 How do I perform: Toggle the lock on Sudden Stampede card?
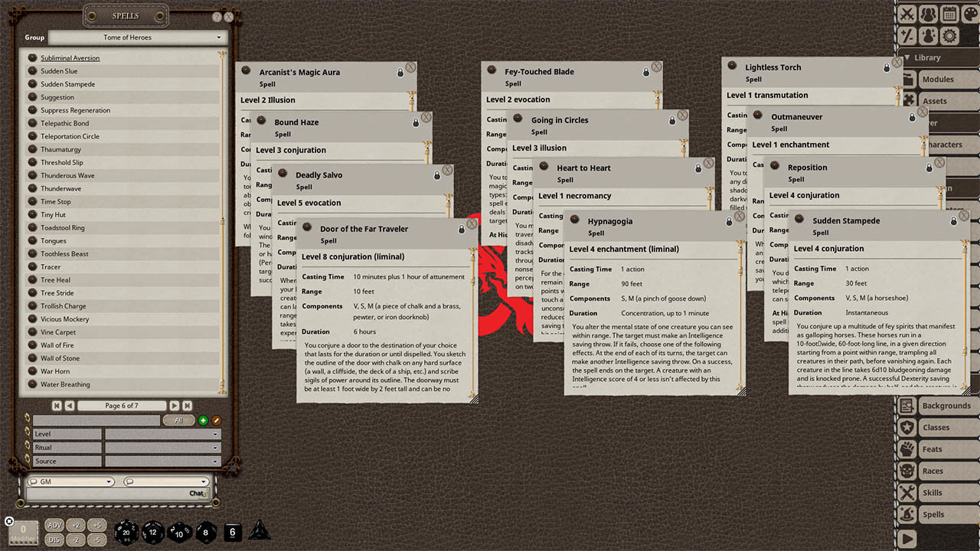tap(953, 220)
